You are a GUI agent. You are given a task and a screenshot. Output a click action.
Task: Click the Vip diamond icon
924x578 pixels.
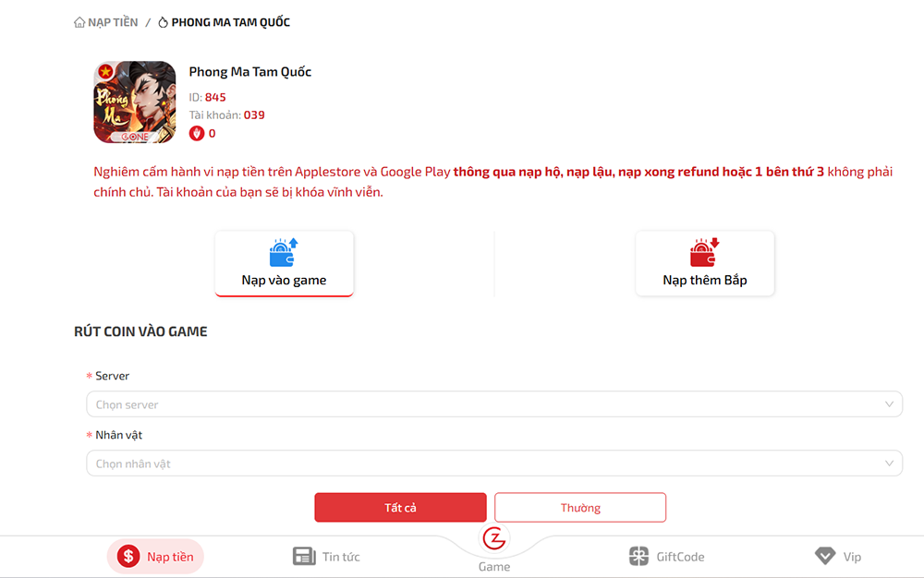[x=825, y=557]
